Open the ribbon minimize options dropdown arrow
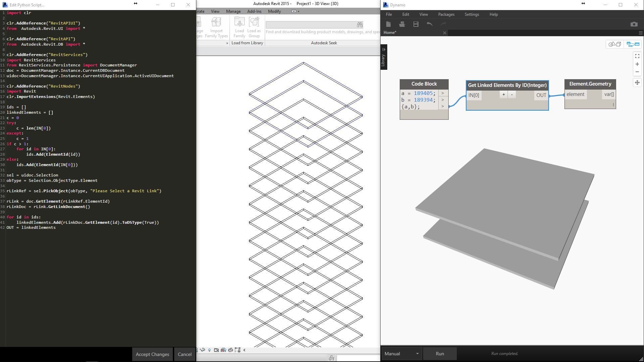The height and width of the screenshot is (362, 644). (x=298, y=11)
